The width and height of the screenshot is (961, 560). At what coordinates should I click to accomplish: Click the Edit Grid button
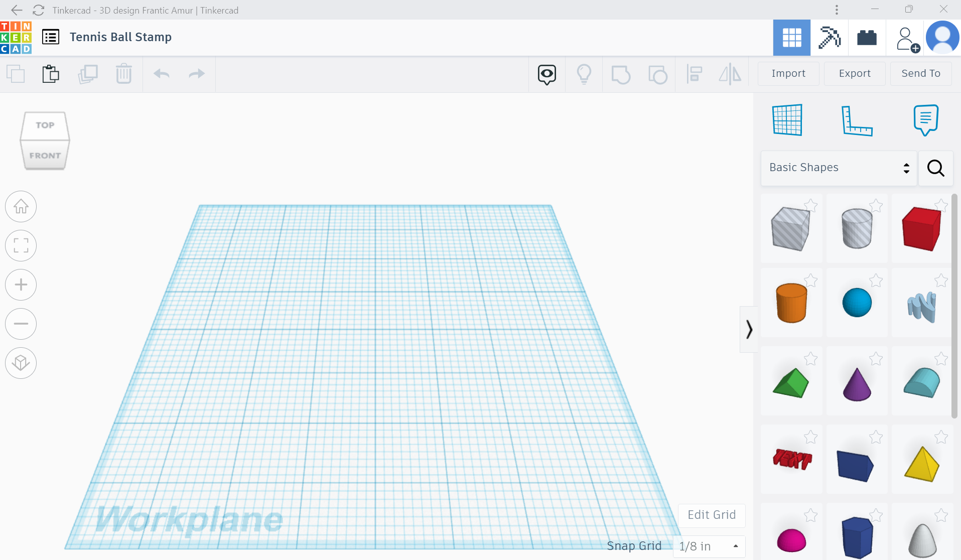click(x=712, y=515)
